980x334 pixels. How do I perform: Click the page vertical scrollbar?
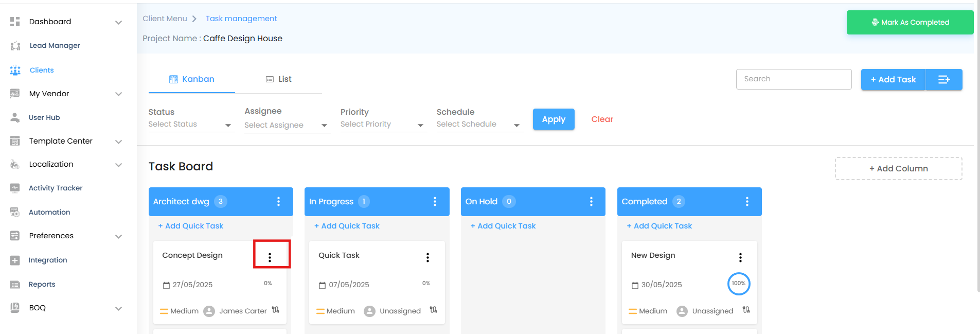(x=978, y=147)
